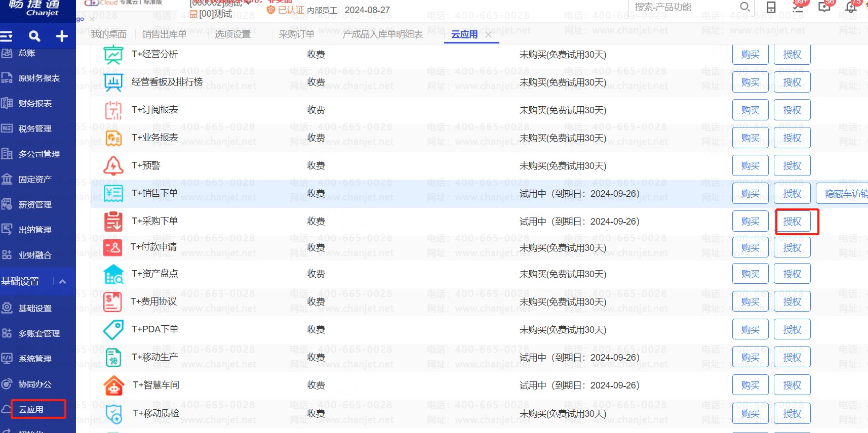
Task: Open the mobile device icon in top bar
Action: [x=771, y=7]
